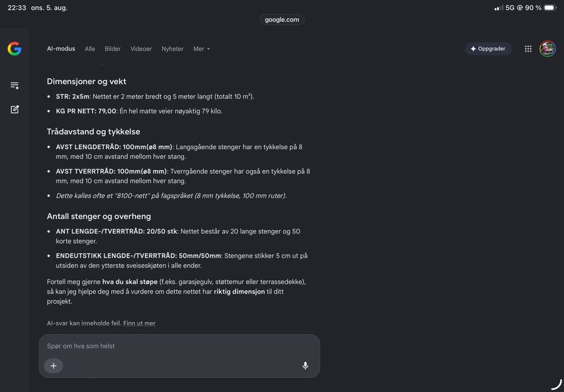
Task: Tap the microphone voice input icon
Action: 305,366
